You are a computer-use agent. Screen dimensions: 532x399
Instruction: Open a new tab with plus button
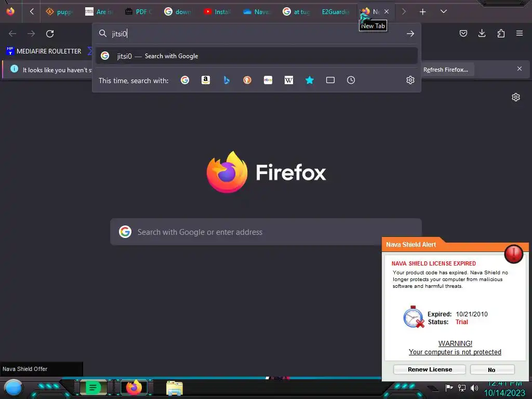tap(422, 12)
